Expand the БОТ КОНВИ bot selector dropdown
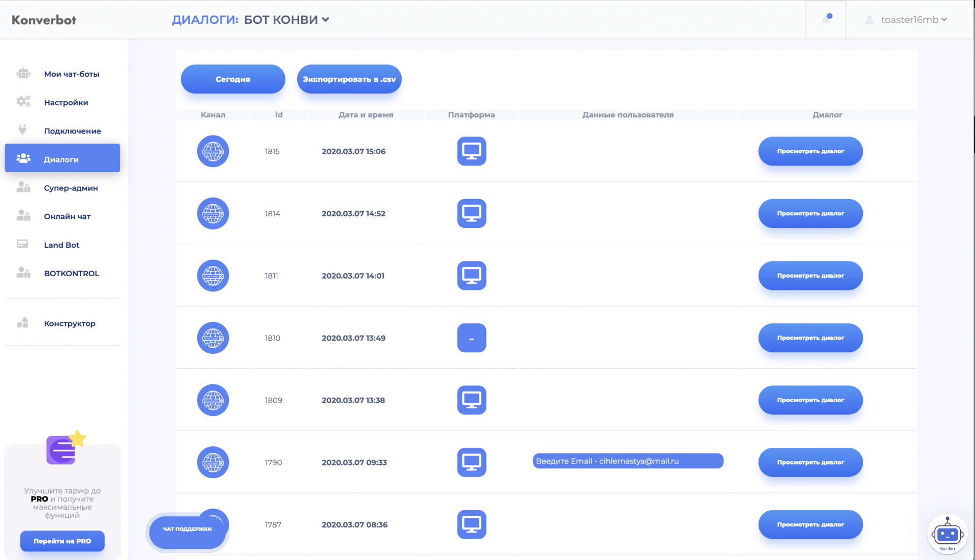975x560 pixels. point(287,20)
